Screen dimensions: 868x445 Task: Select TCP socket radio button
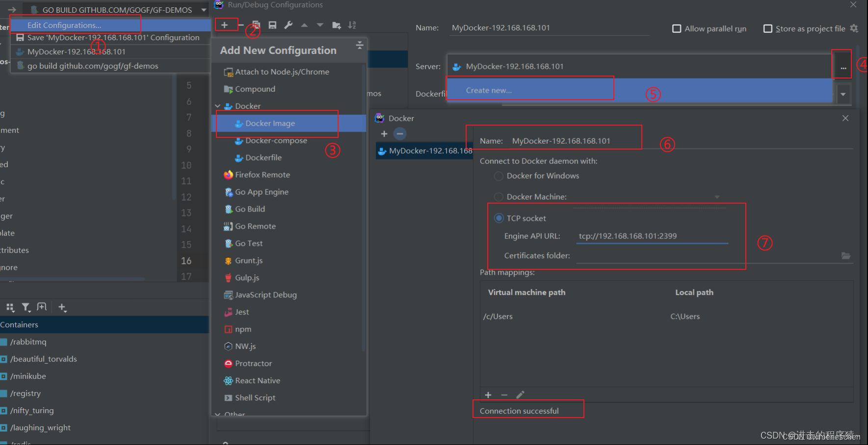click(499, 218)
